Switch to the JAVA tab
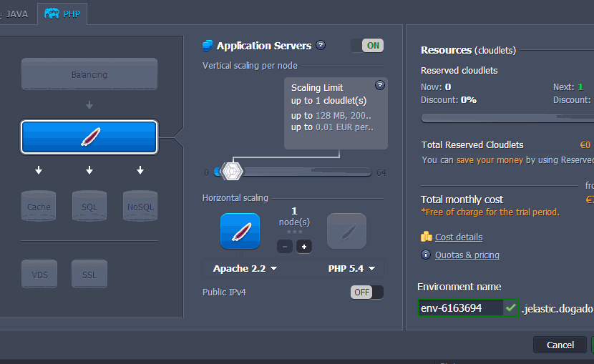The width and height of the screenshot is (594, 364). [16, 14]
